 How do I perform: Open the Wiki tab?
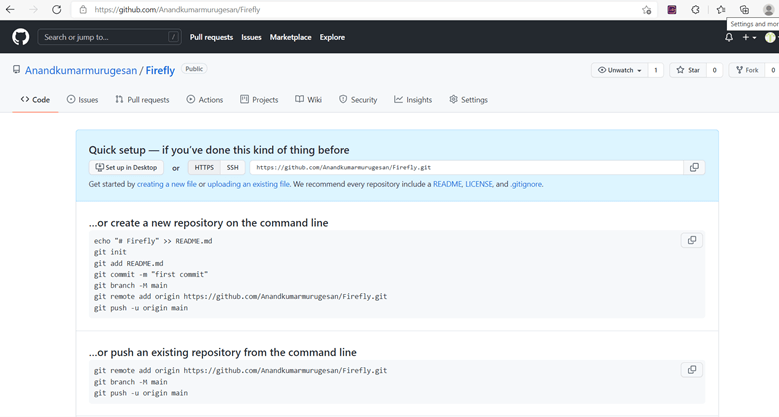[308, 99]
